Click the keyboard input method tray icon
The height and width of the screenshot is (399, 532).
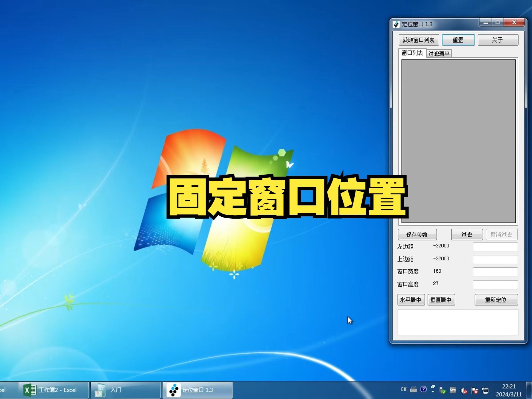click(413, 390)
